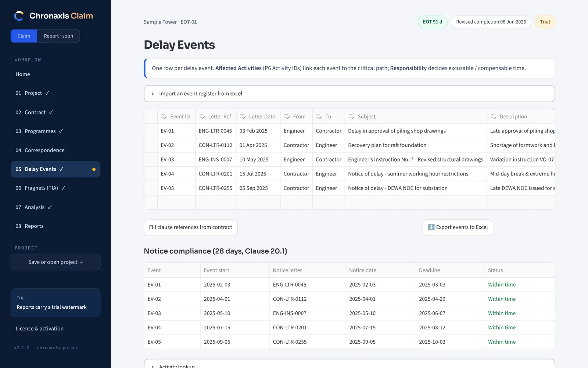Click letter ref ENG-LTR-0045 in events table
The image size is (588, 368).
(x=215, y=131)
